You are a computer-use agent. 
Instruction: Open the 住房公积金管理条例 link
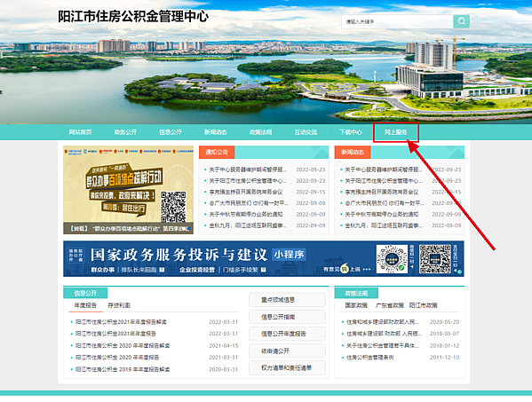point(369,358)
